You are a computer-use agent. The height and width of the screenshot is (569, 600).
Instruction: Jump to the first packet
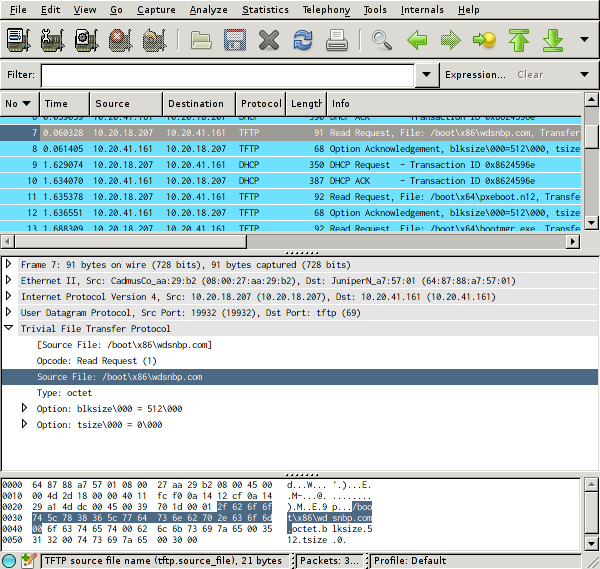(518, 41)
